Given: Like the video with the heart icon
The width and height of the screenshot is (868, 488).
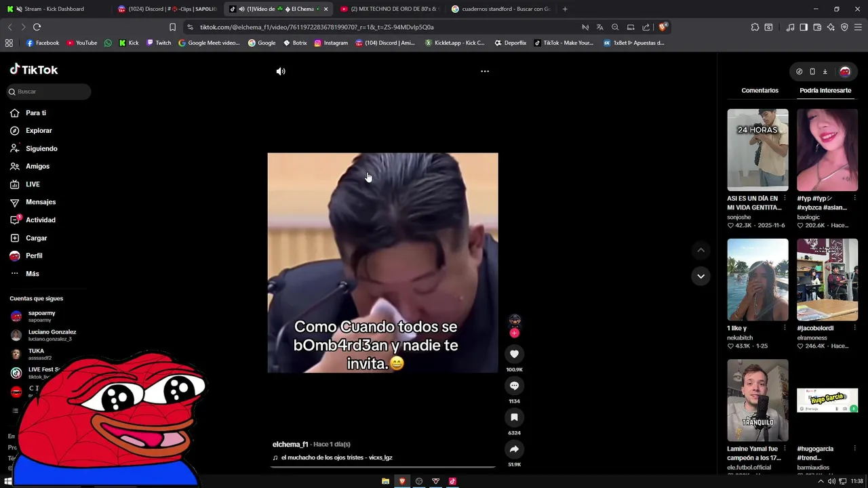Looking at the screenshot, I should click(x=514, y=354).
